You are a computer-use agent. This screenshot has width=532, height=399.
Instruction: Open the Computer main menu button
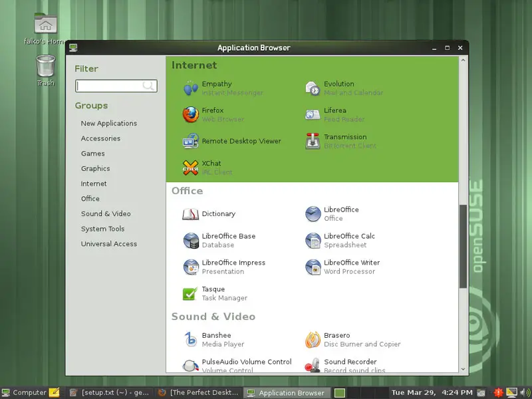click(24, 392)
